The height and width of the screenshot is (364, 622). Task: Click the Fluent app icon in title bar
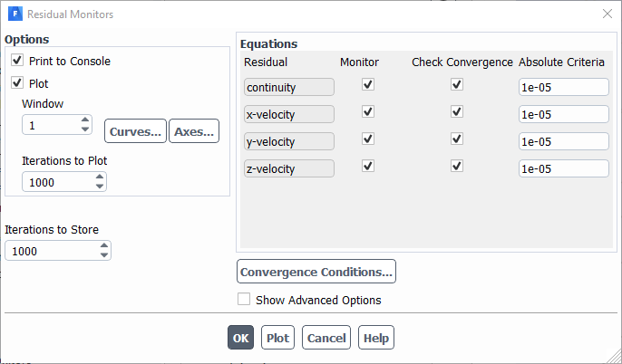click(15, 14)
